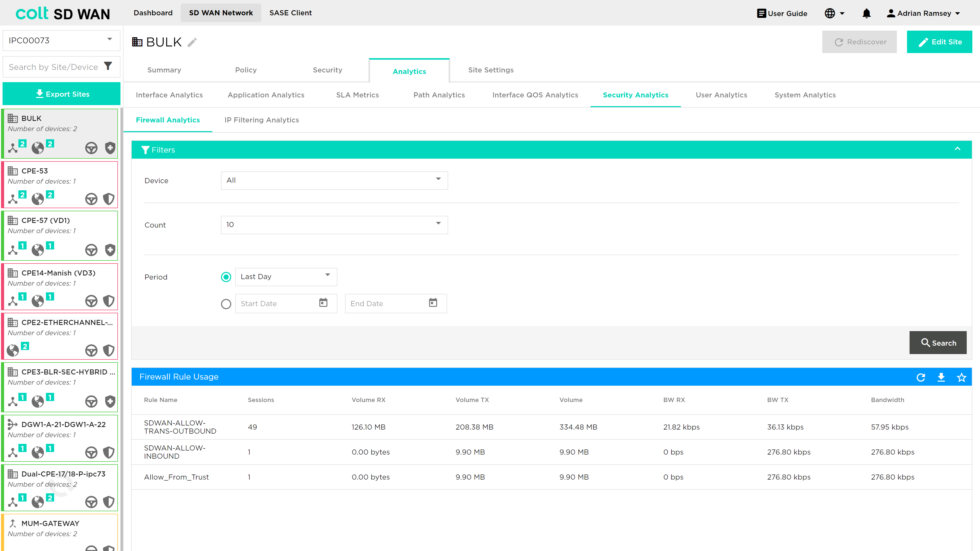Select the SDWAN-ALLOW-TRANS-OUTBOUND rule row

tap(551, 427)
